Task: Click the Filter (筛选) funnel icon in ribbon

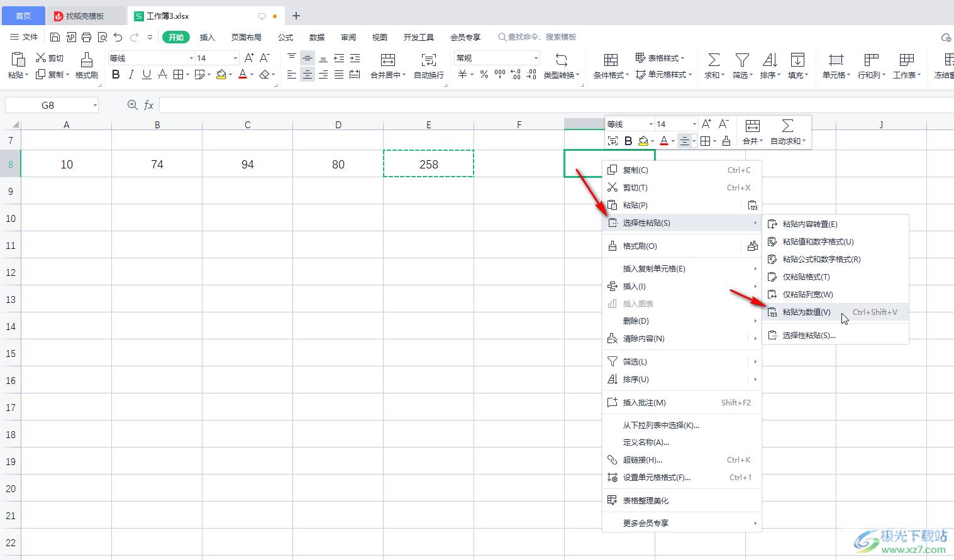Action: point(742,60)
